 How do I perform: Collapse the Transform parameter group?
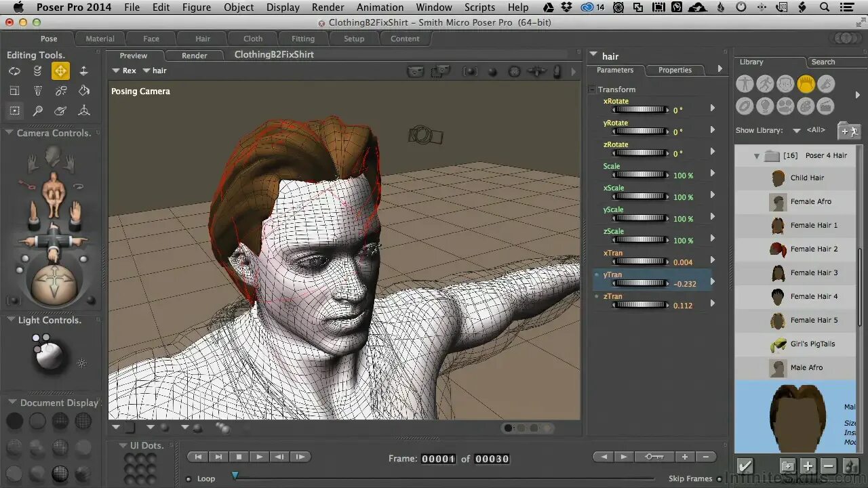[x=592, y=89]
